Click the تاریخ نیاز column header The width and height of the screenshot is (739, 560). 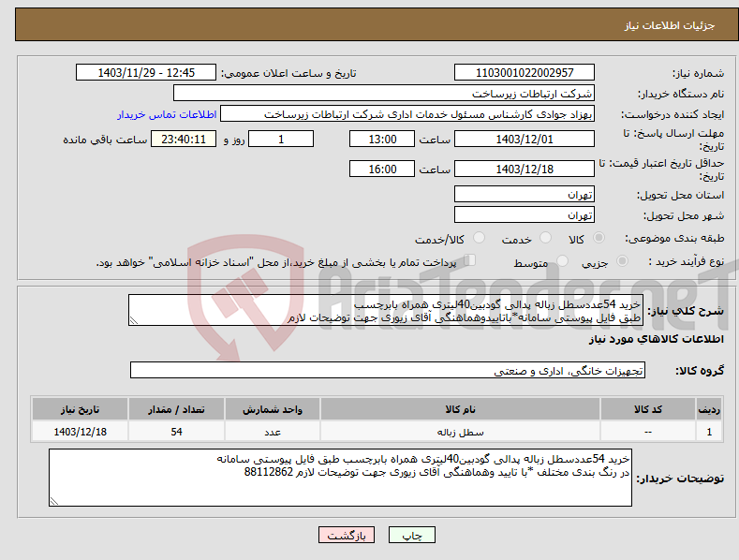pyautogui.click(x=81, y=409)
